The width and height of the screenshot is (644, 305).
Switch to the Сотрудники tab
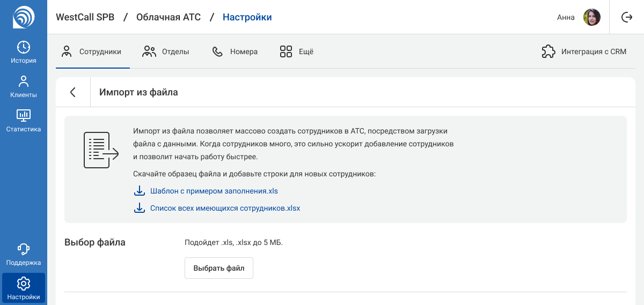92,52
